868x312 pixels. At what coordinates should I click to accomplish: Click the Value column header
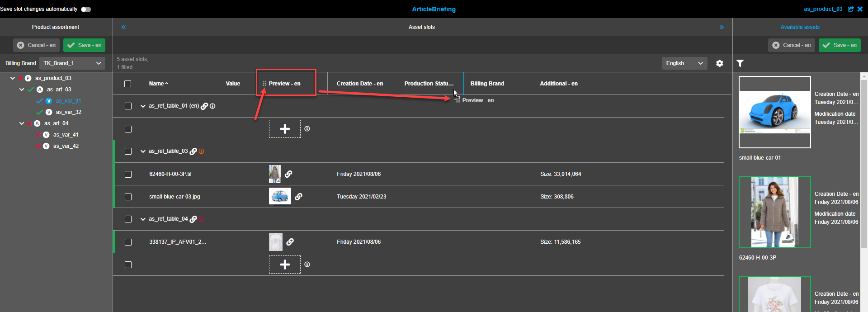(233, 84)
